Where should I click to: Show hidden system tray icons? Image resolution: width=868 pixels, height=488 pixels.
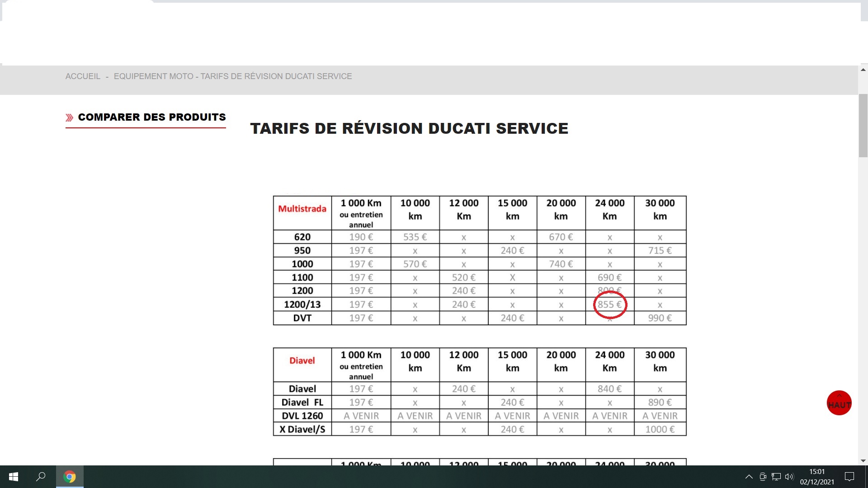[749, 477]
